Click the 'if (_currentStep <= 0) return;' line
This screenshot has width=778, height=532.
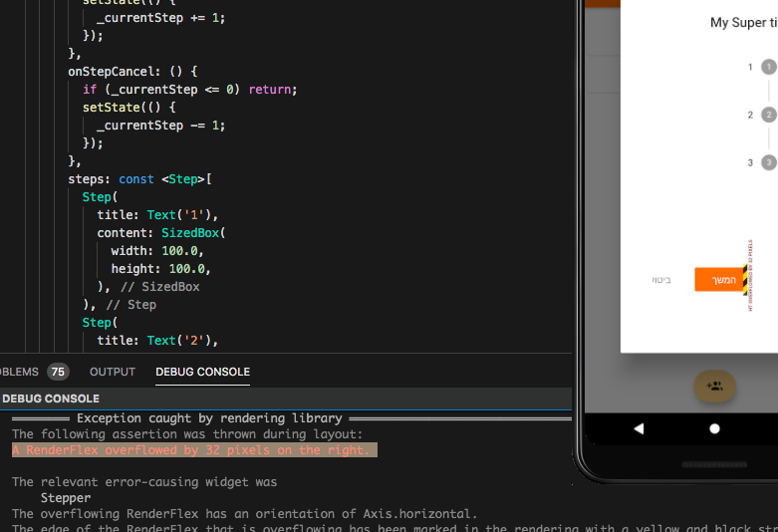point(189,90)
